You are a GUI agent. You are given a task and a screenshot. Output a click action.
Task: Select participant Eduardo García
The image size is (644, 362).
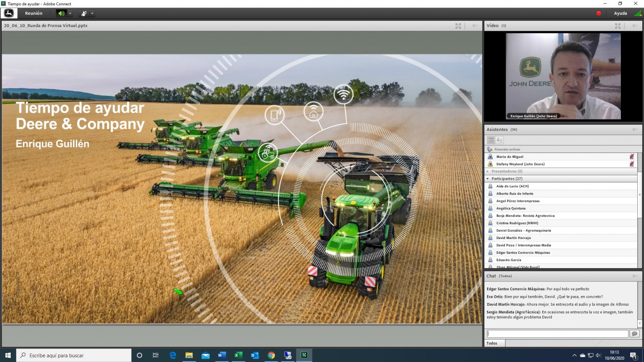(x=561, y=260)
